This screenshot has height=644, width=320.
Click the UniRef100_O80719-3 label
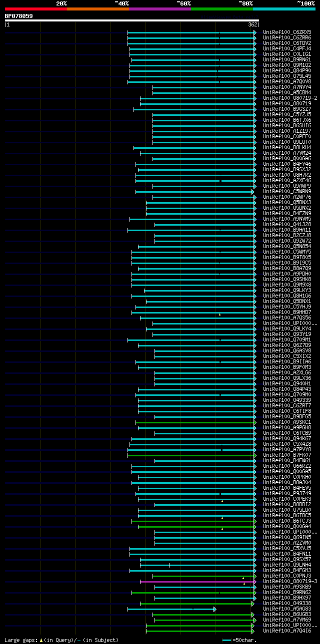coord(290,581)
